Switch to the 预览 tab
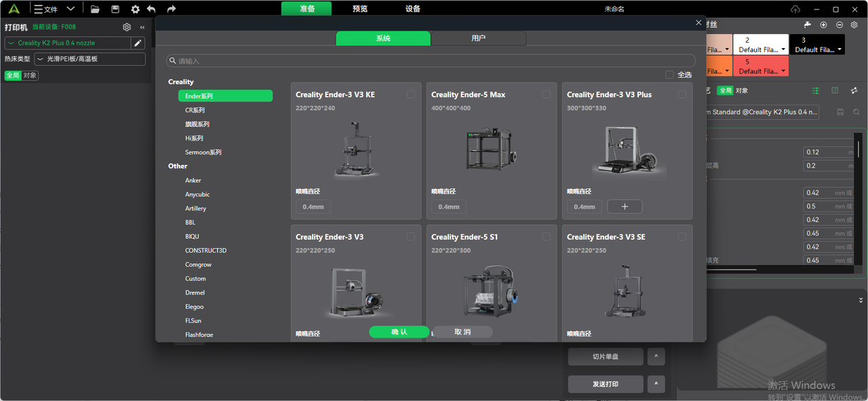The width and height of the screenshot is (868, 401). pos(360,9)
